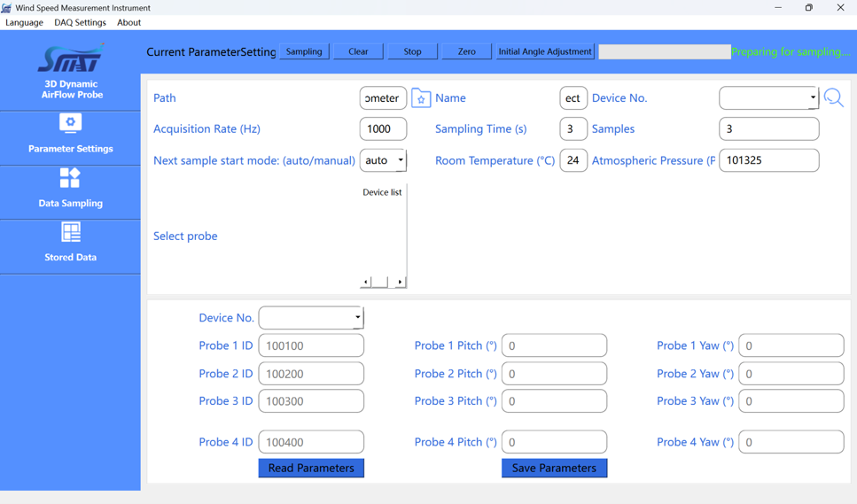857x504 pixels.
Task: Click the Name input field
Action: 573,97
